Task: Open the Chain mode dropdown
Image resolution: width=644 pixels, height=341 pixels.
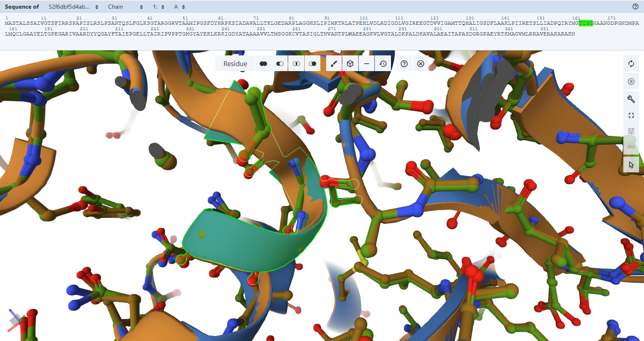Action: coord(125,7)
